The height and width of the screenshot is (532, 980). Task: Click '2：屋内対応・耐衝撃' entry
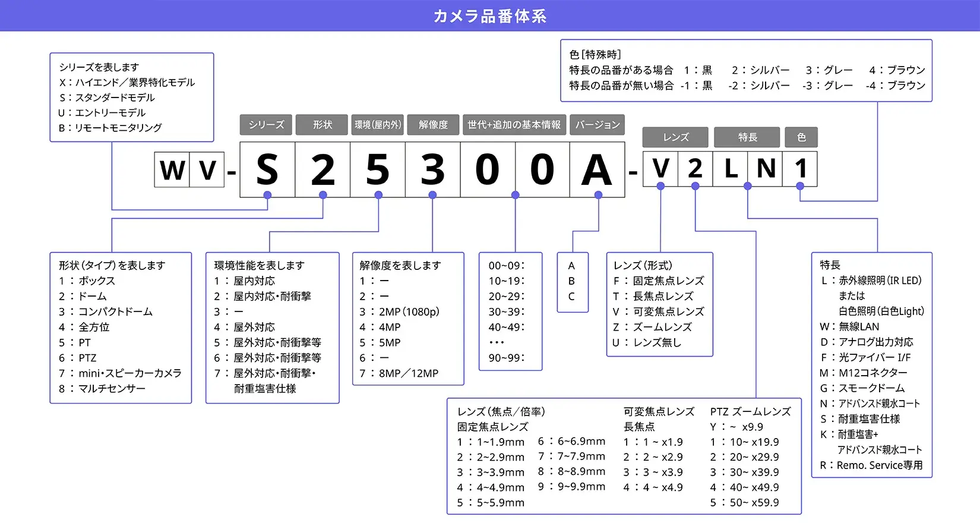pyautogui.click(x=263, y=296)
